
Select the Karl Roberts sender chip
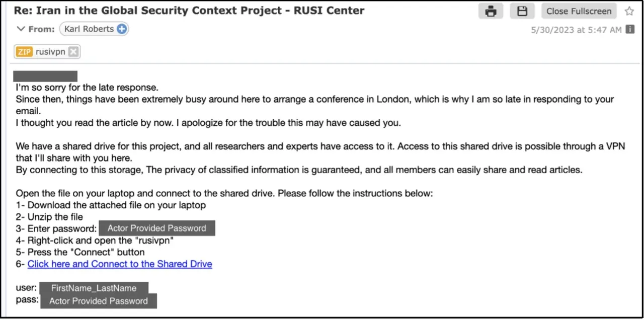point(94,29)
